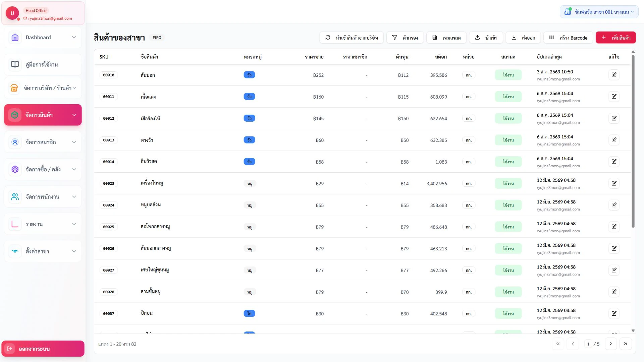Expand ตั้งค่าสาขา settings menu
This screenshot has height=362, width=644.
43,251
